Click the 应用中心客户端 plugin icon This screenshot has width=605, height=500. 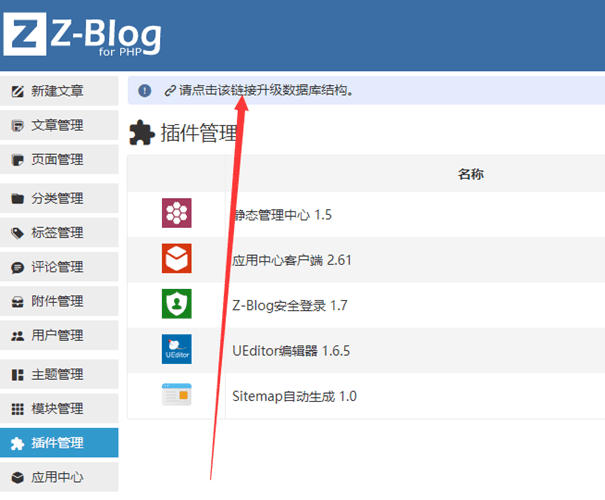coord(177,258)
